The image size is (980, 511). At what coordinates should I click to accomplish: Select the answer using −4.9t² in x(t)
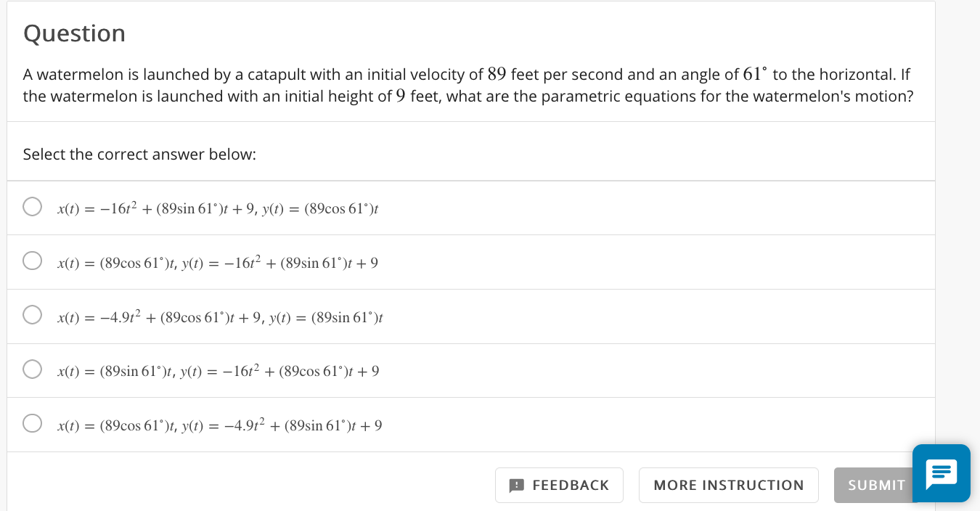pyautogui.click(x=32, y=314)
